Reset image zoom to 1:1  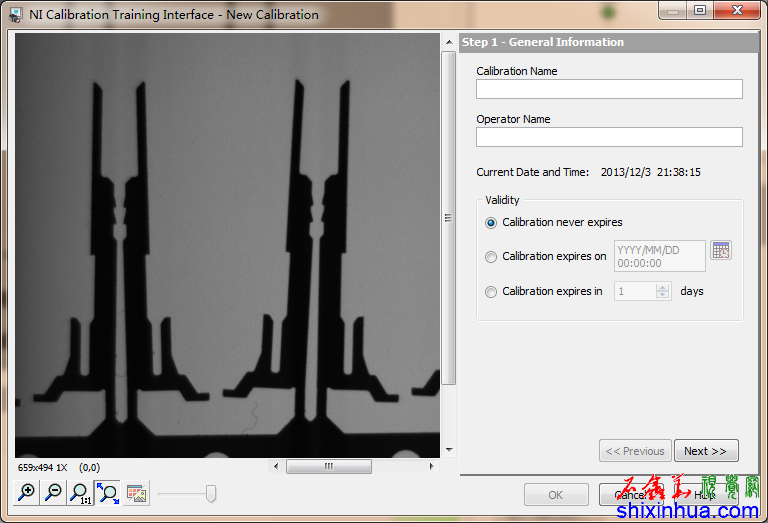tap(80, 492)
